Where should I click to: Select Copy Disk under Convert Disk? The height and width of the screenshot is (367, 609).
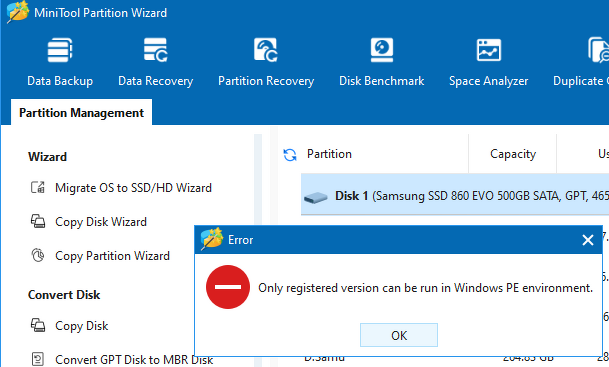coord(82,326)
